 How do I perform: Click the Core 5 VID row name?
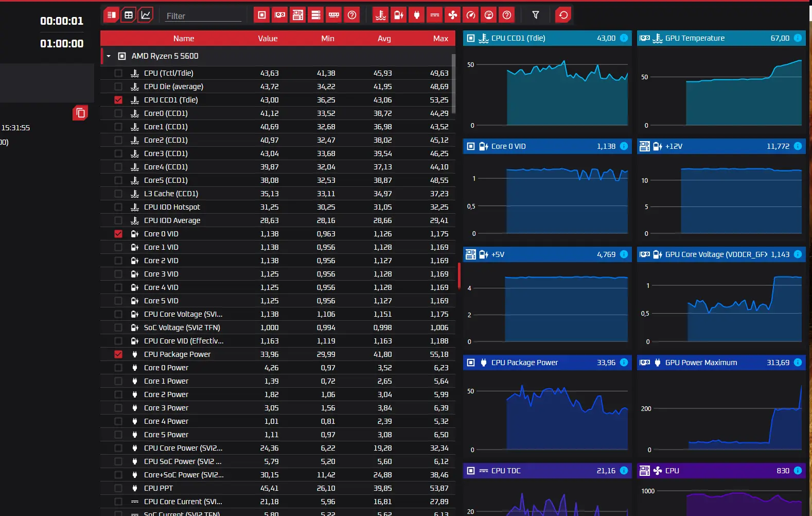pyautogui.click(x=161, y=301)
